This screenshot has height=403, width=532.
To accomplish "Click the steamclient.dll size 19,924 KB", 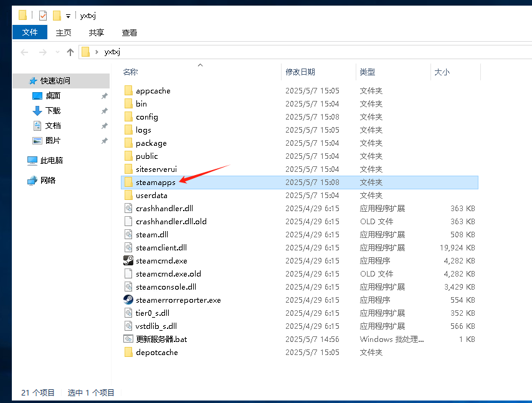I will (457, 248).
